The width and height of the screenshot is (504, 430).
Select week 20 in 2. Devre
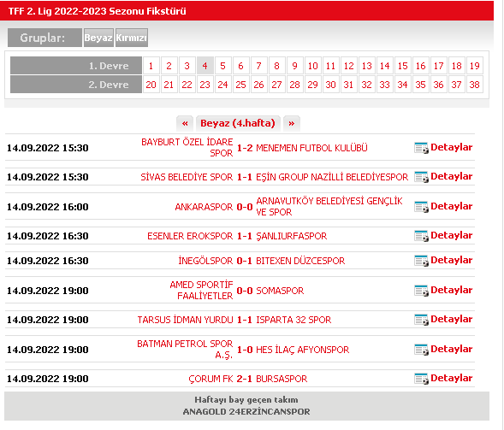click(x=151, y=85)
